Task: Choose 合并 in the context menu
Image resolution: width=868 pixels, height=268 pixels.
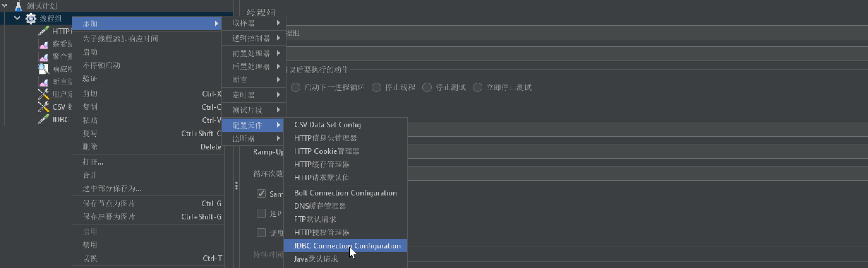Action: click(148, 175)
